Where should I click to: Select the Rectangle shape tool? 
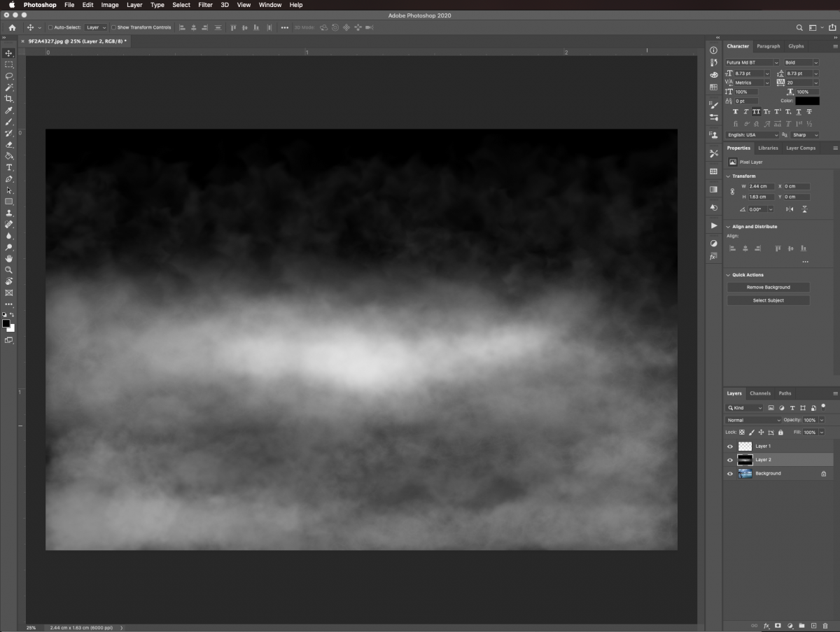pyautogui.click(x=9, y=202)
